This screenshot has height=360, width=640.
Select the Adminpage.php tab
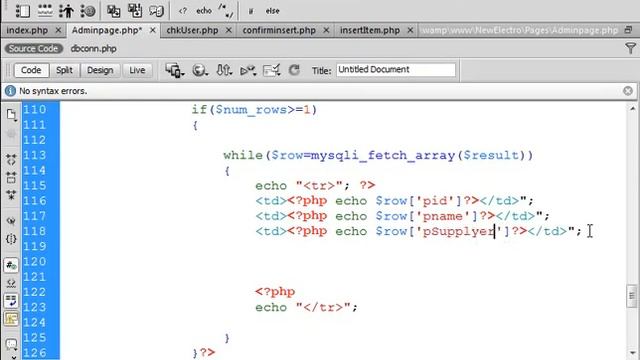107,30
